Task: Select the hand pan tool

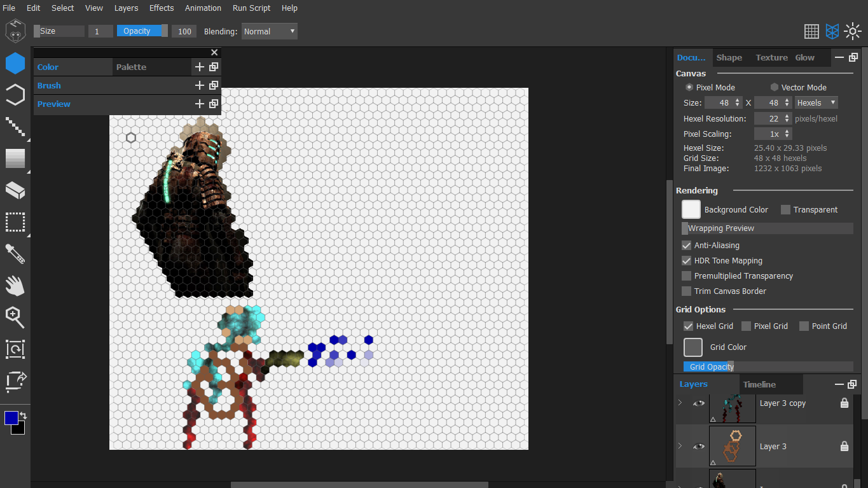Action: pyautogui.click(x=15, y=286)
